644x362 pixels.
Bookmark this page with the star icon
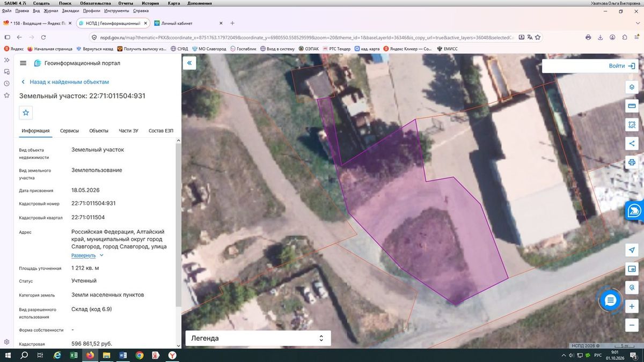[x=538, y=38]
